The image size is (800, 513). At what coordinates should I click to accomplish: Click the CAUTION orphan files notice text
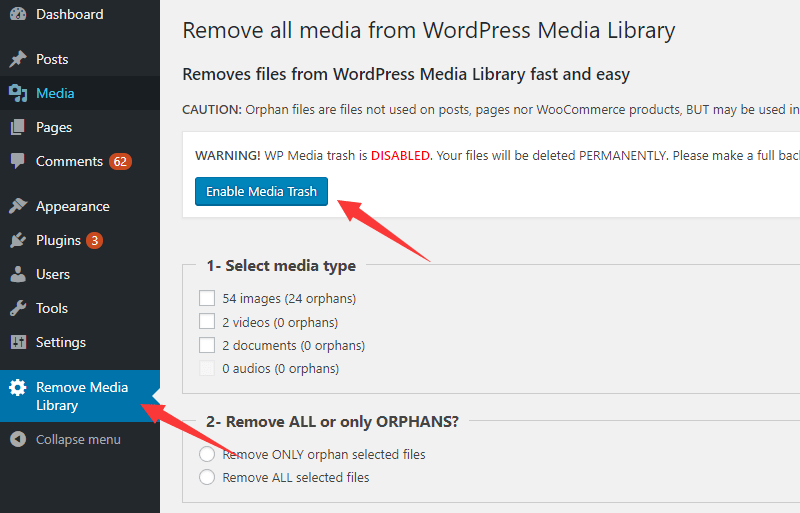(x=491, y=110)
